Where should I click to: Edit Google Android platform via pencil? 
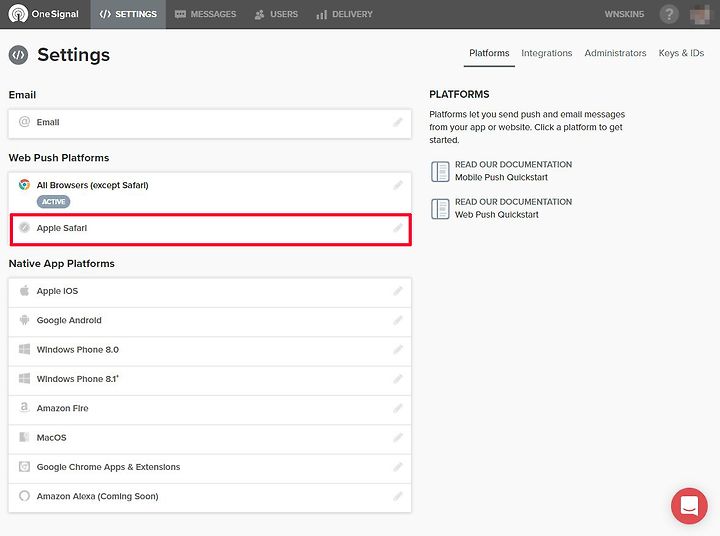398,320
